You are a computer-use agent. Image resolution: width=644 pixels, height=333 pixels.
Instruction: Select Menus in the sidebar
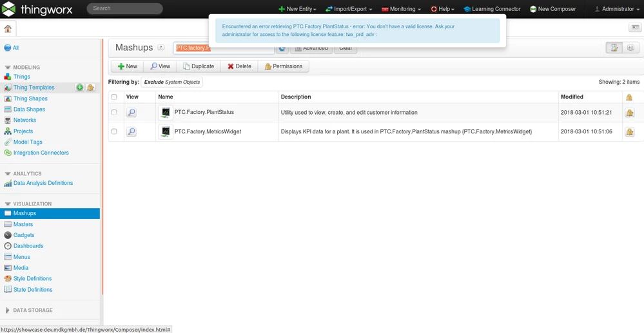coord(21,257)
